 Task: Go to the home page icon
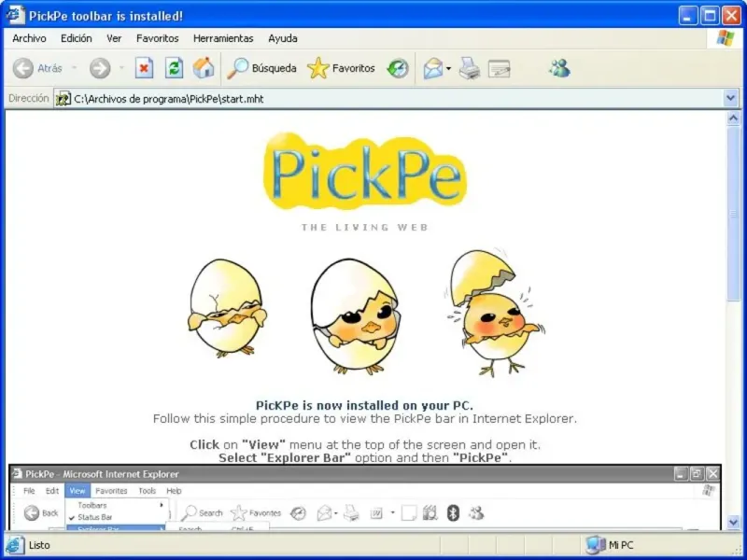[x=204, y=68]
